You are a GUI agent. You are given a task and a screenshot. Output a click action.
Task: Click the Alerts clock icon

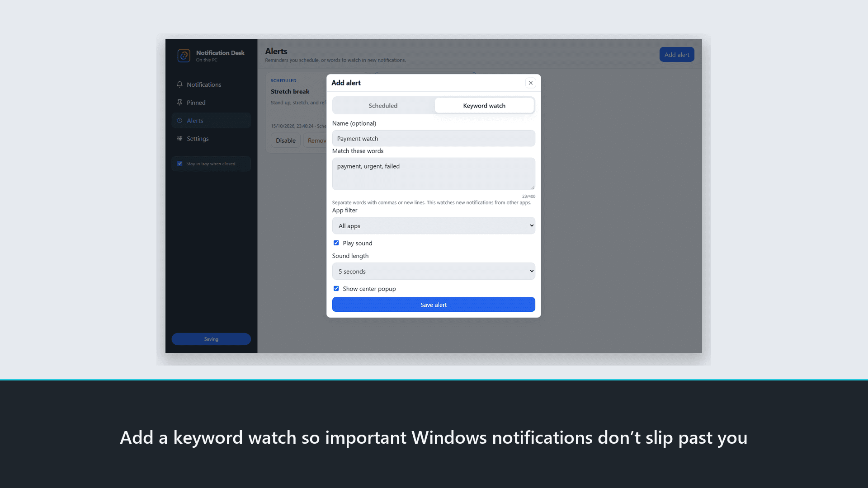(179, 121)
